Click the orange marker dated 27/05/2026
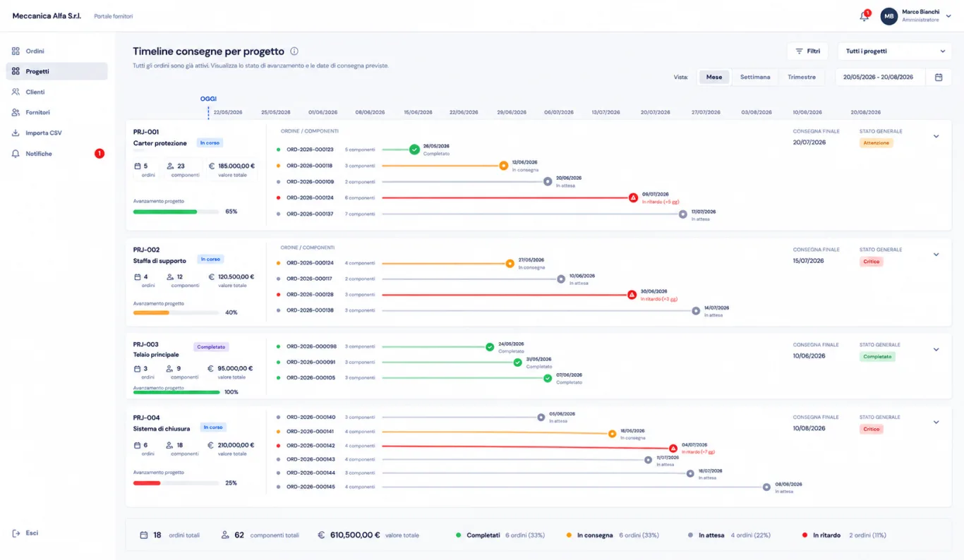This screenshot has height=560, width=964. coord(510,263)
